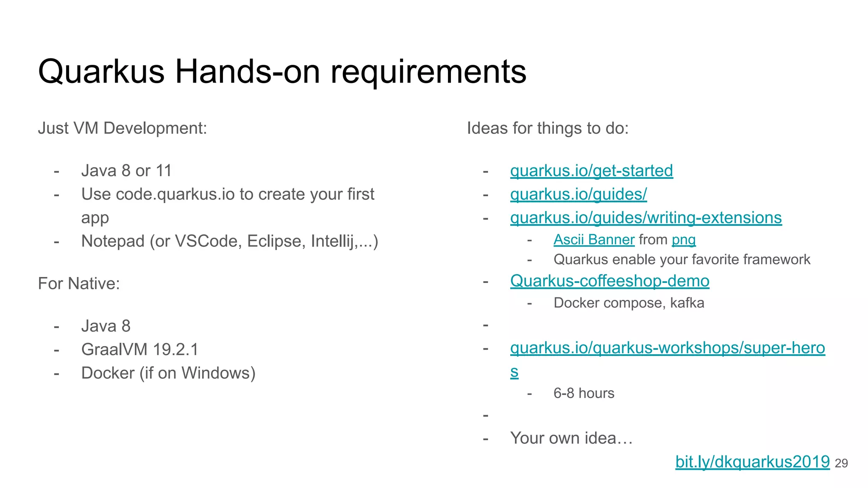Open the quarkus.io/get-started link
Image resolution: width=868 pixels, height=488 pixels.
point(591,171)
